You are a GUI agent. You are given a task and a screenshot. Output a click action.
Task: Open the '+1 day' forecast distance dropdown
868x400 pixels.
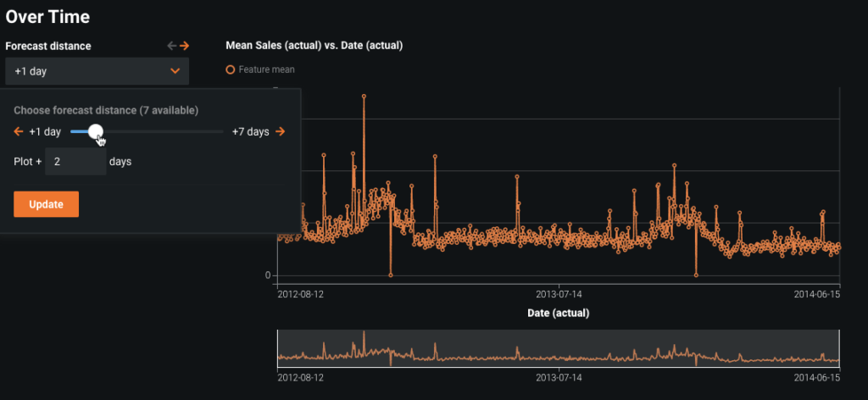97,71
